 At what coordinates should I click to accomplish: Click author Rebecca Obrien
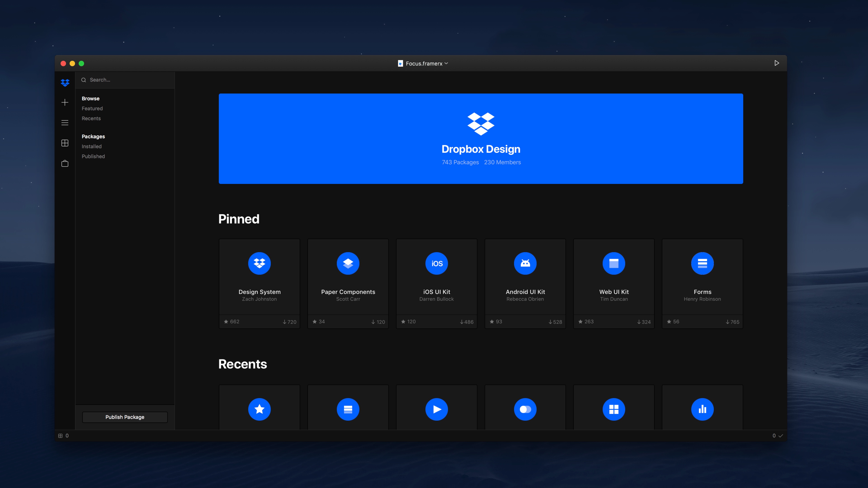pos(525,299)
